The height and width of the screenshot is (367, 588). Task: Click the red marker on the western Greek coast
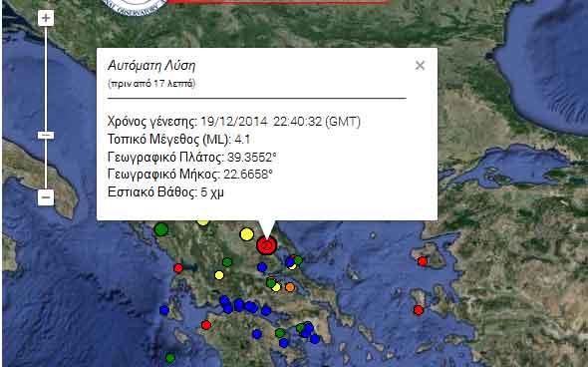click(178, 268)
